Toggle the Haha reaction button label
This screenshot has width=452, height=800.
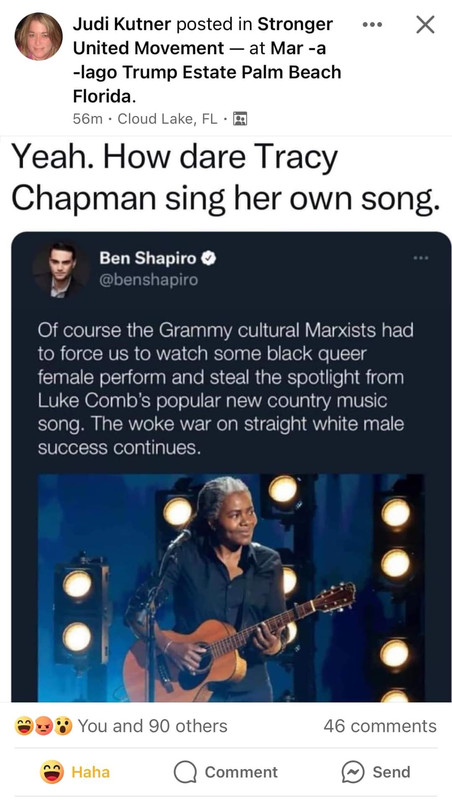click(x=90, y=772)
